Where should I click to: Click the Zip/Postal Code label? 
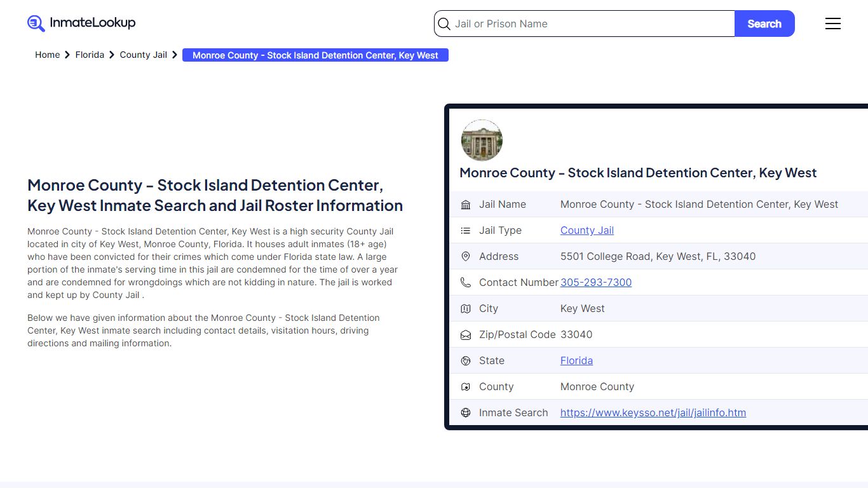point(517,335)
